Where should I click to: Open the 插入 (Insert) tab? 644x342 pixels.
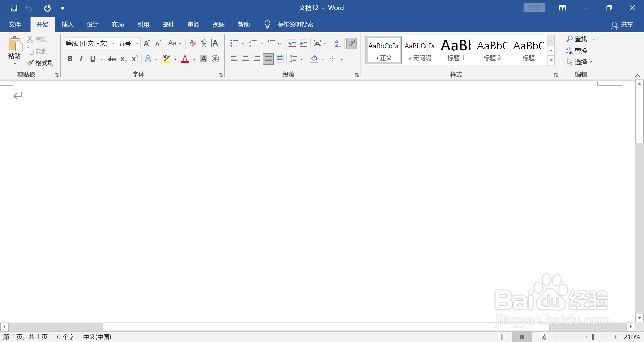point(67,25)
